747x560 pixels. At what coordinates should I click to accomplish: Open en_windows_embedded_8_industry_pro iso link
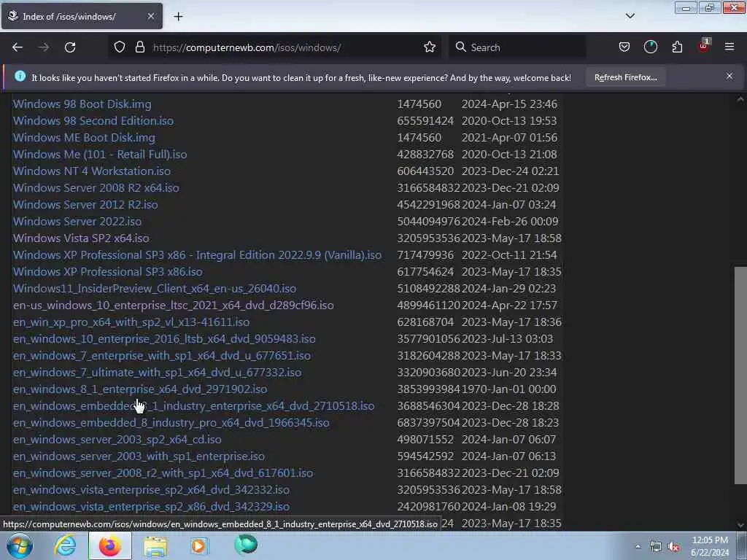171,422
